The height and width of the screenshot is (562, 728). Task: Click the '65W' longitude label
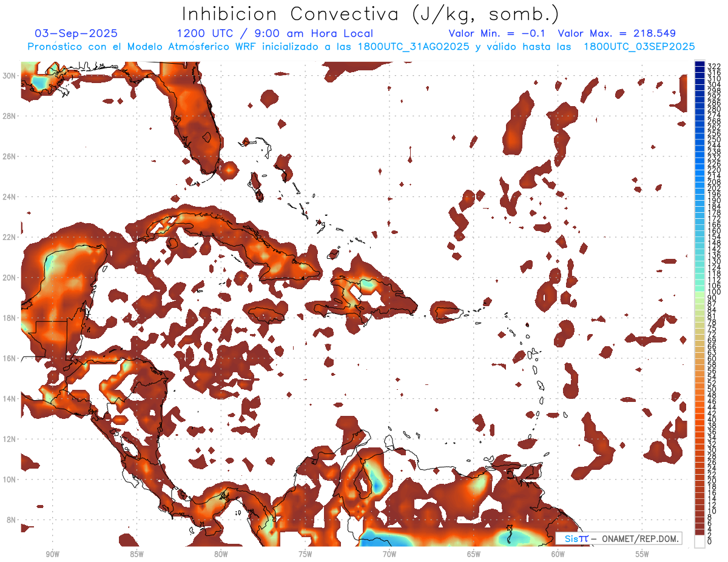[474, 554]
